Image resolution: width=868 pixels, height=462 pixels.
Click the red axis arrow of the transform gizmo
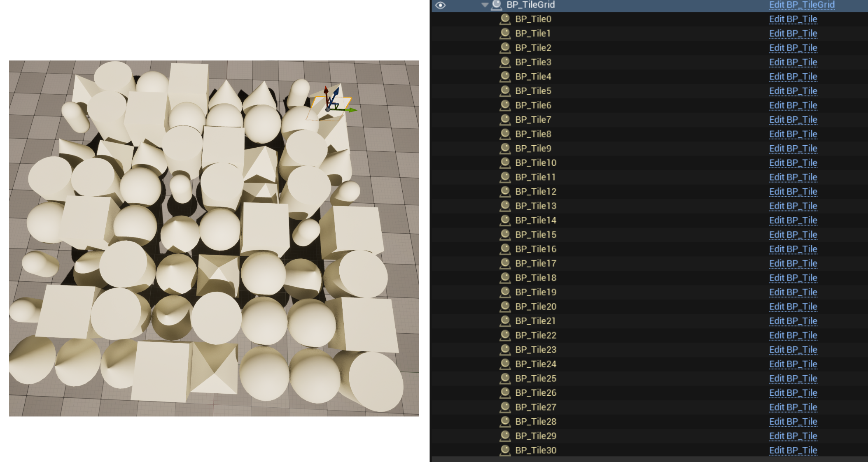[326, 91]
